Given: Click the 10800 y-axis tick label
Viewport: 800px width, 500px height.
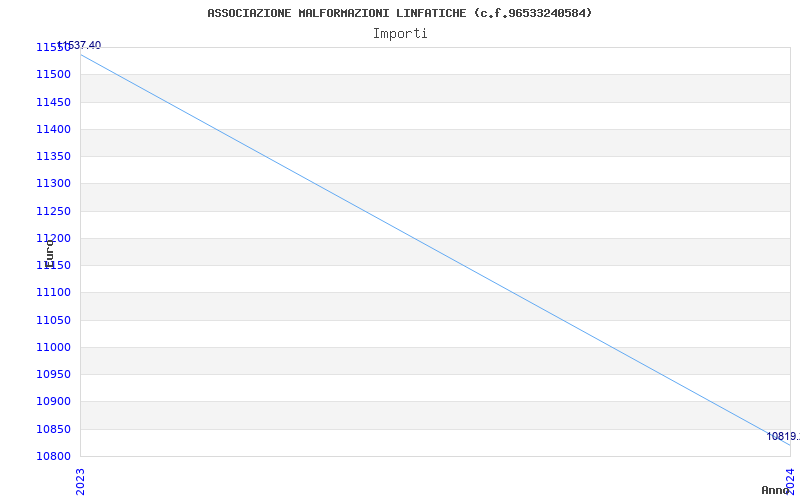Looking at the screenshot, I should coord(53,456).
